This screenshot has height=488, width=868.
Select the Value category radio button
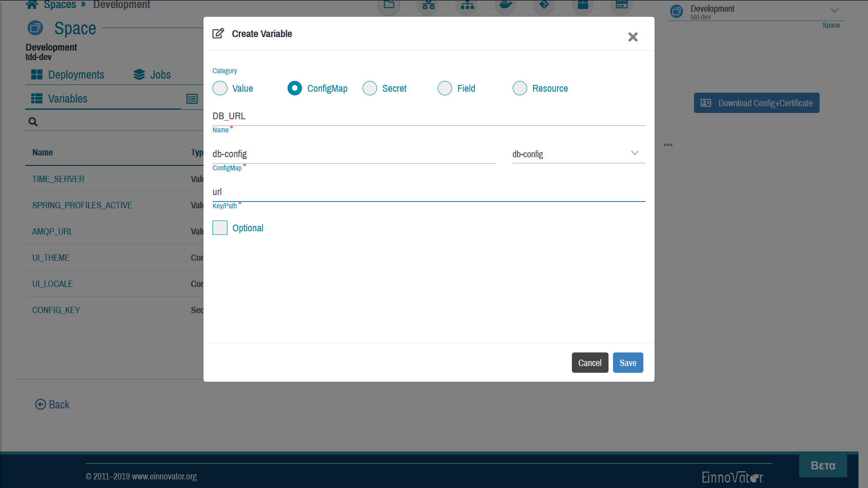coord(220,88)
